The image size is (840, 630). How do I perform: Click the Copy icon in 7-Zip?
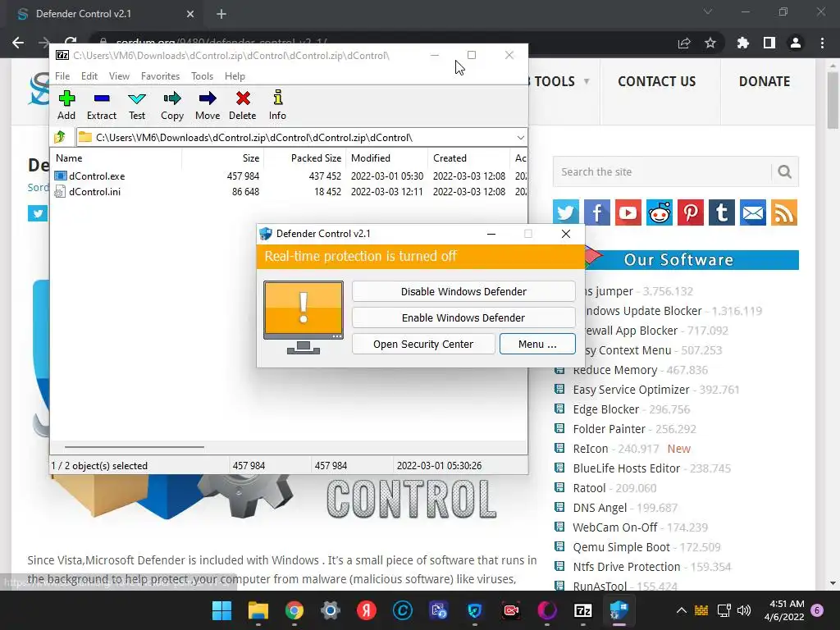pos(172,98)
